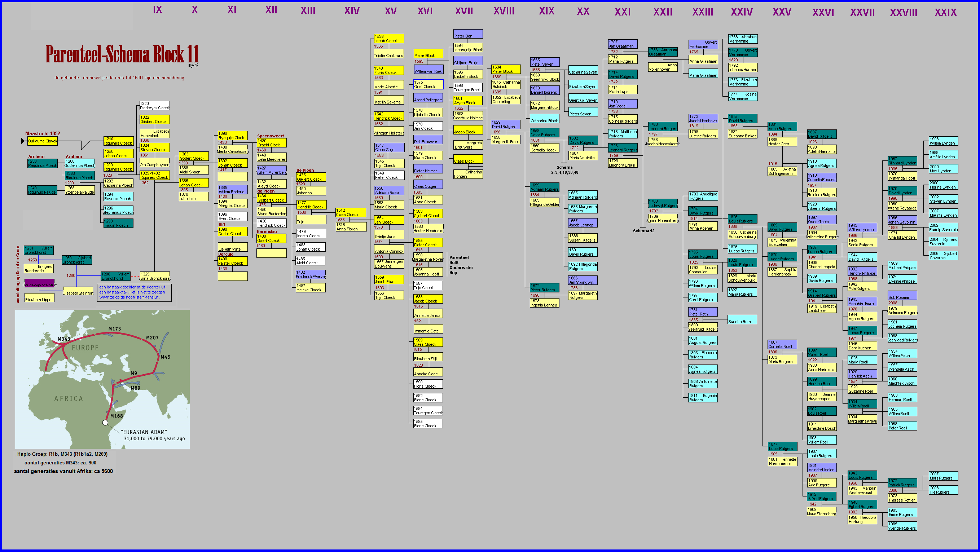The height and width of the screenshot is (552, 980).
Task: Open the Schema 2,3,4,10,30,40 reference
Action: pos(564,170)
